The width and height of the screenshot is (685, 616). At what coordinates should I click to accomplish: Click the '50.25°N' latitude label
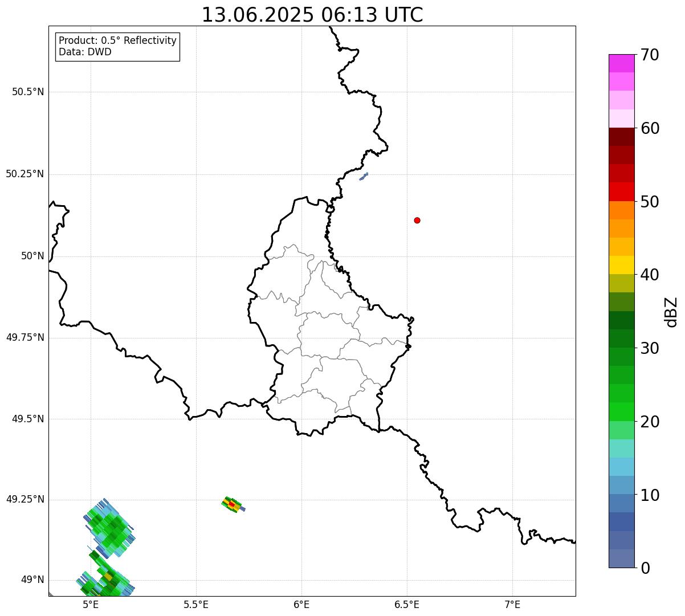pyautogui.click(x=25, y=174)
